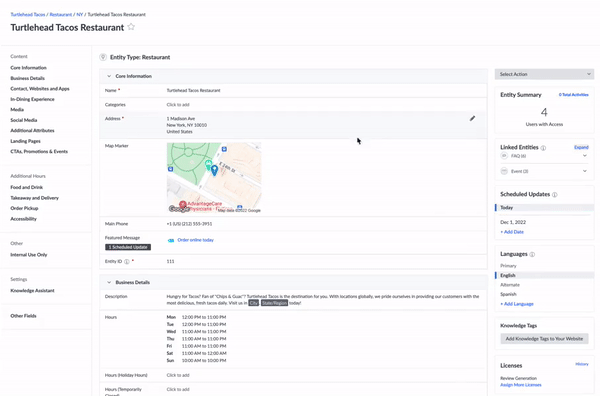The height and width of the screenshot is (396, 600).
Task: Open Other Fields in sidebar
Action: pyautogui.click(x=23, y=316)
